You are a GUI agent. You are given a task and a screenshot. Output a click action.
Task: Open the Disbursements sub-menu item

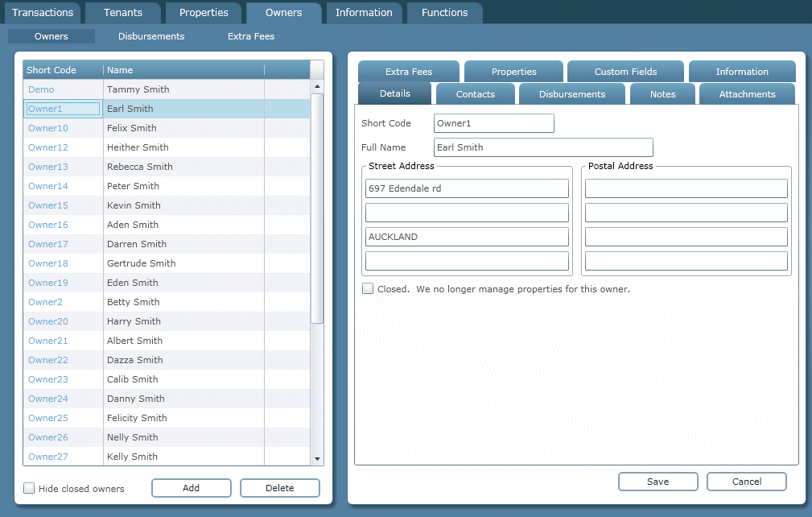(x=151, y=36)
